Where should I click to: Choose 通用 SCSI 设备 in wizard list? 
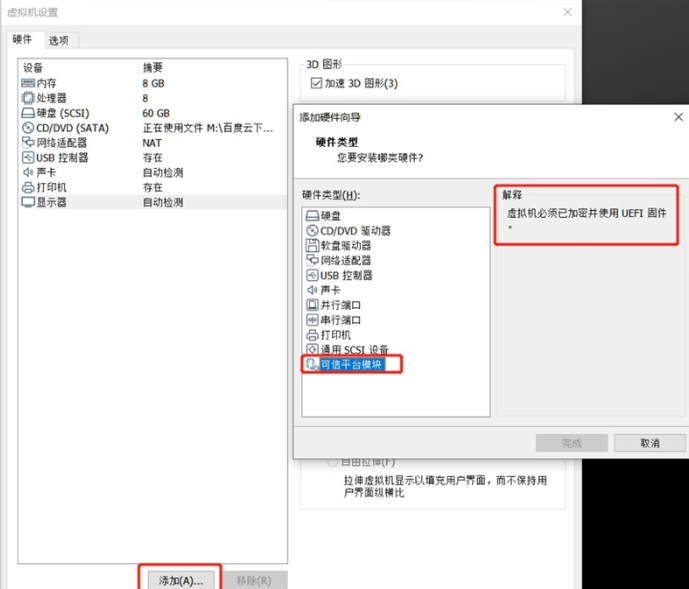tap(354, 350)
